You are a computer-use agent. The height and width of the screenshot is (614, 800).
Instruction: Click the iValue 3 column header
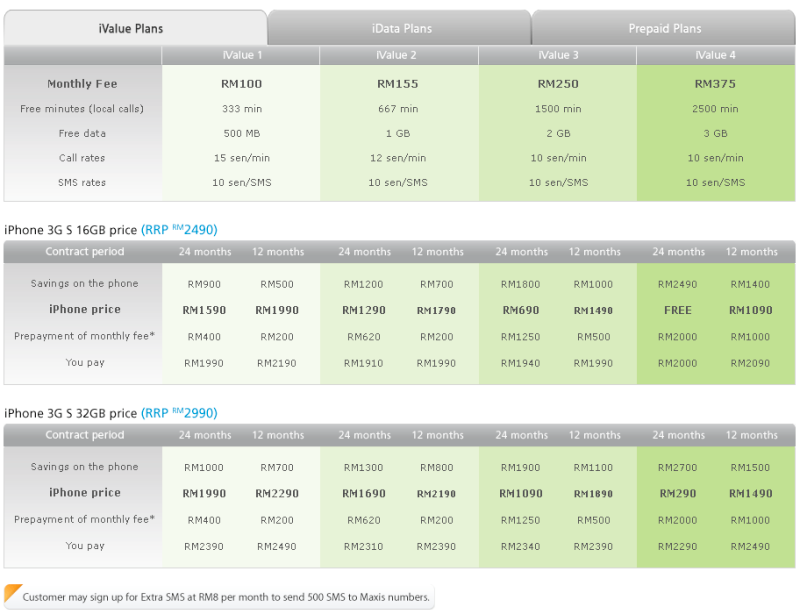558,55
